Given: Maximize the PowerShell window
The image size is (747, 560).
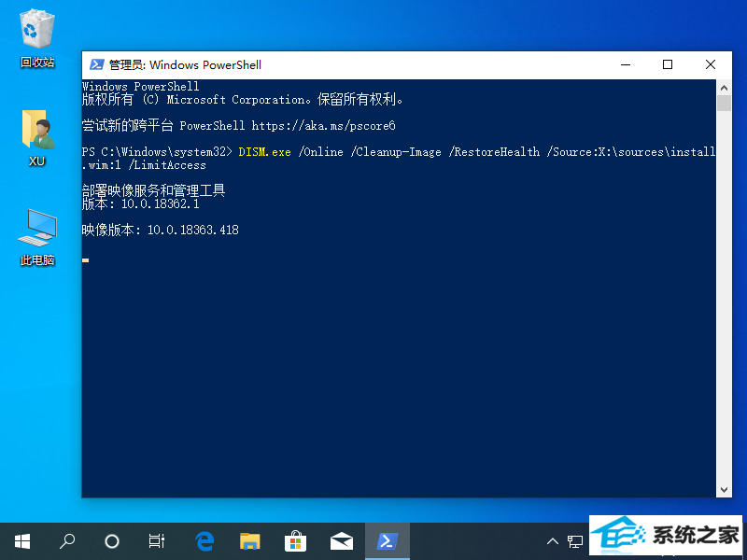Looking at the screenshot, I should coord(668,64).
